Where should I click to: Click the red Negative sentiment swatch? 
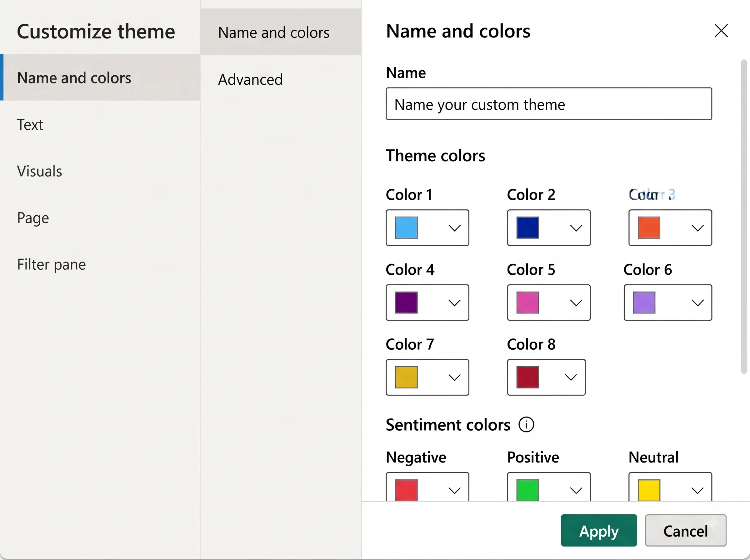coord(406,490)
